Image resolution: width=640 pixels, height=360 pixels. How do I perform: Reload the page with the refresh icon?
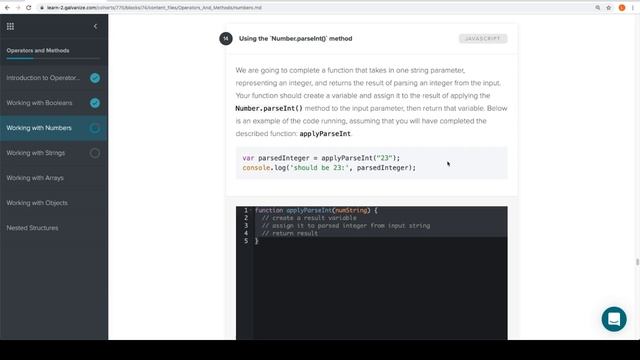tap(29, 8)
